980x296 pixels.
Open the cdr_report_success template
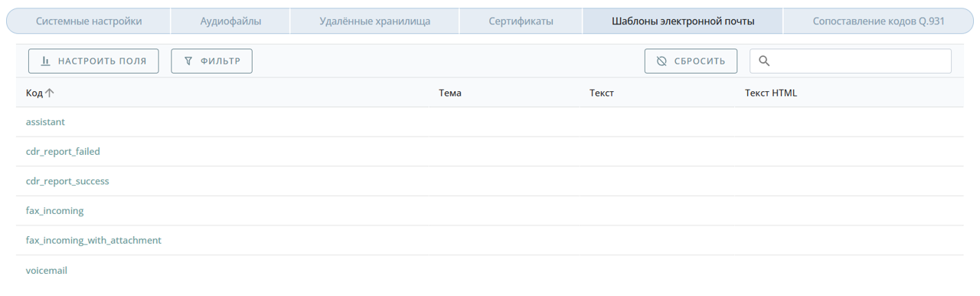pyautogui.click(x=67, y=181)
